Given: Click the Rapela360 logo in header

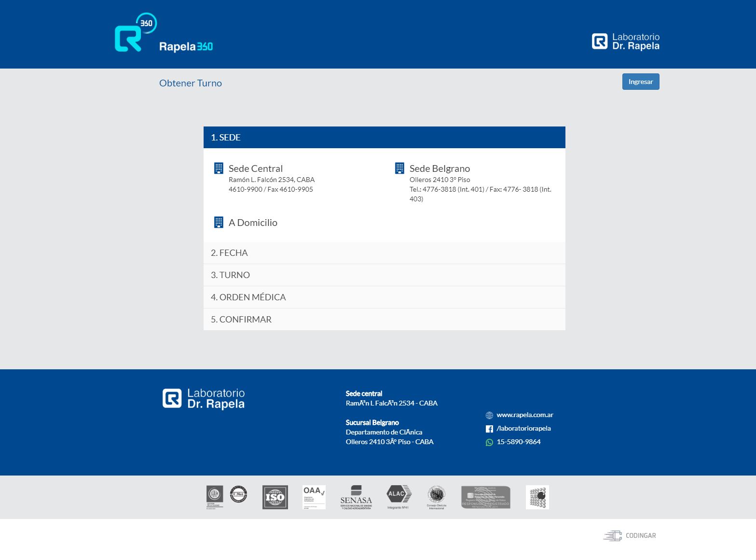Looking at the screenshot, I should tap(164, 33).
